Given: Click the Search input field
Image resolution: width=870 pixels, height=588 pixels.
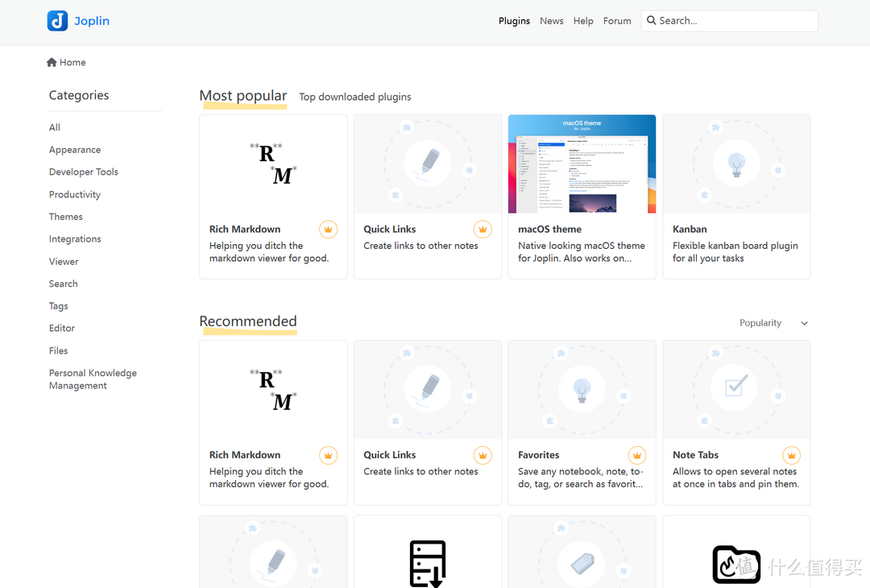Looking at the screenshot, I should pos(729,20).
